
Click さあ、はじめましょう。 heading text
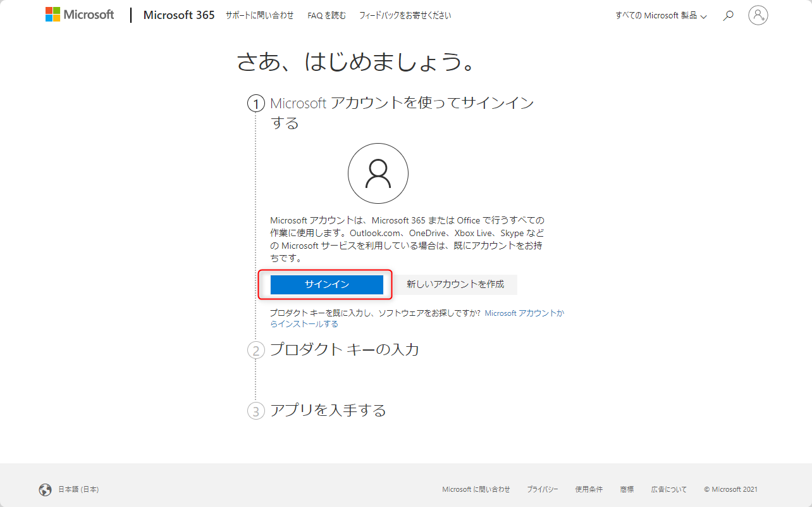point(356,62)
